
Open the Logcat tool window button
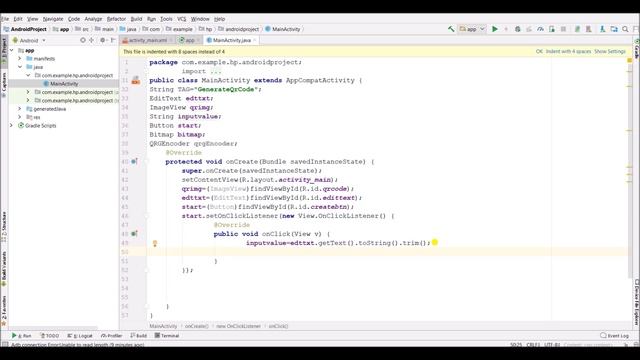point(80,336)
